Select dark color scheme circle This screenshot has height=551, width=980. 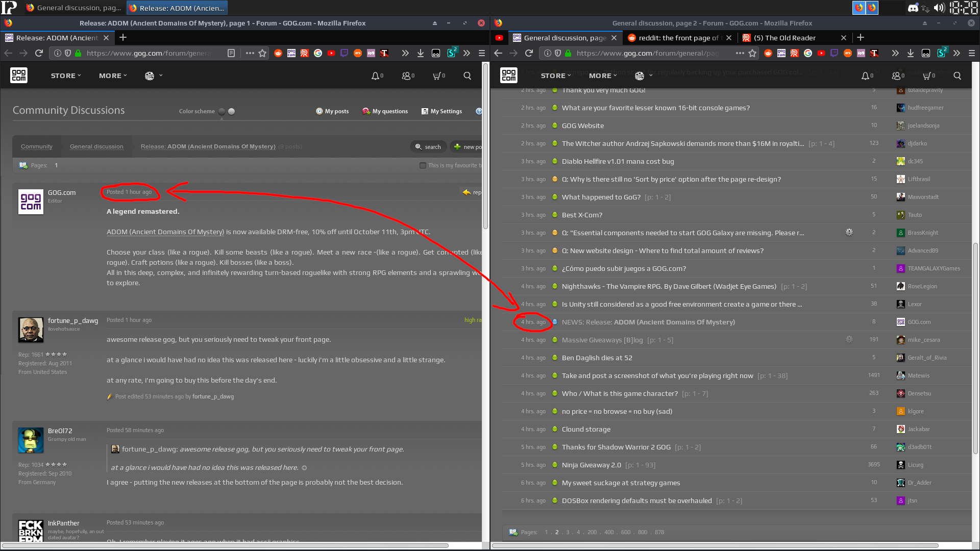coord(222,111)
